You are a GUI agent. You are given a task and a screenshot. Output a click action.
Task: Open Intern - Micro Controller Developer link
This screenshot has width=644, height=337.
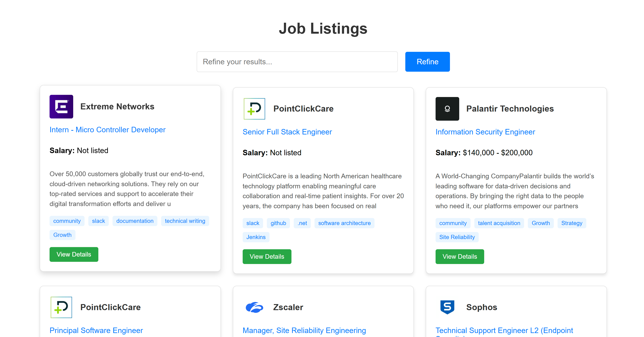[107, 130]
